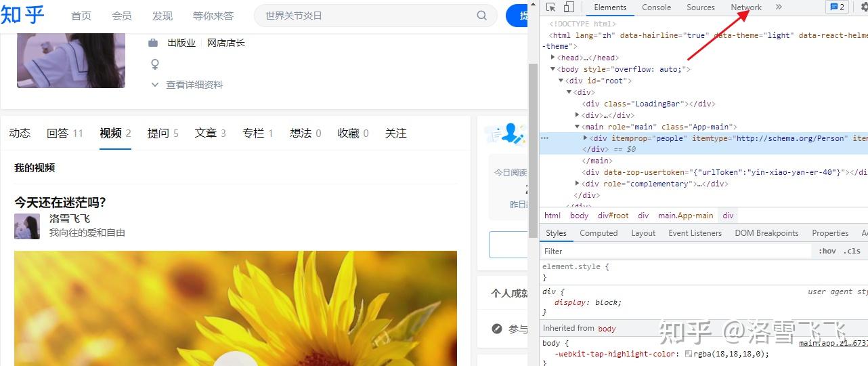Select the 文章 profile tab
Image resolution: width=868 pixels, height=366 pixels.
coord(211,134)
